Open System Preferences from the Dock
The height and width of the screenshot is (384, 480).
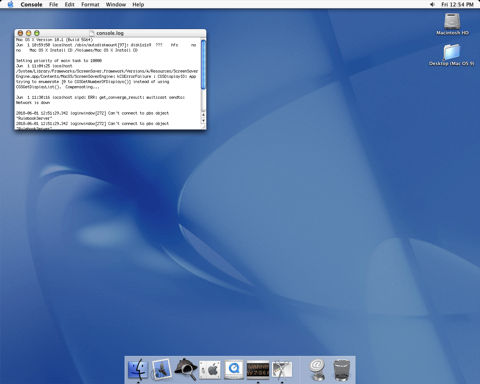(x=210, y=369)
